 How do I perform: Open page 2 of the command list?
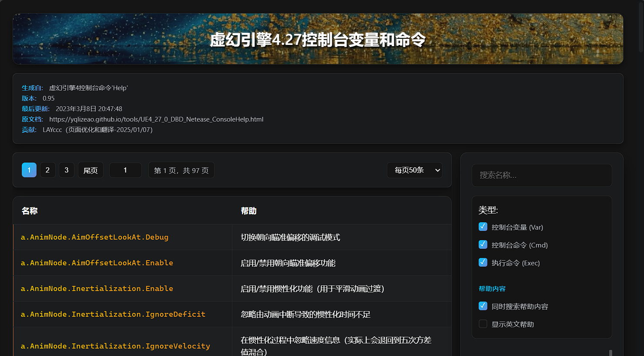tap(47, 170)
